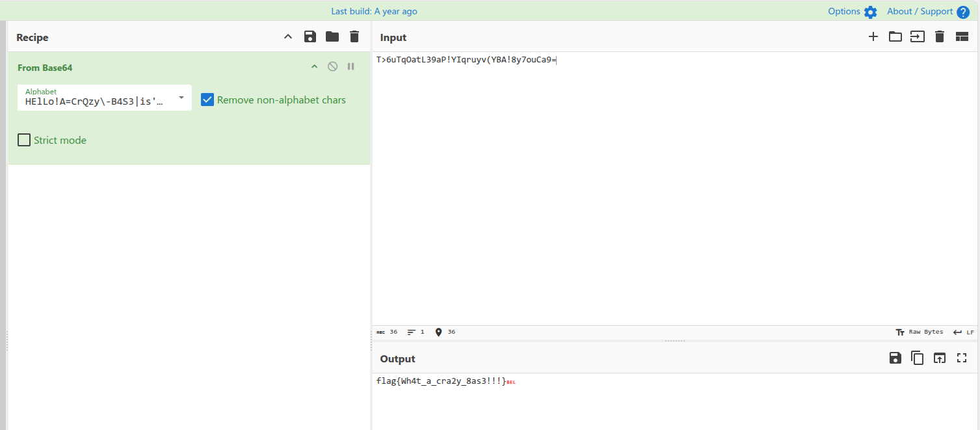Screen dimensions: 980x430
Task: Open a folder as input
Action: (x=895, y=37)
